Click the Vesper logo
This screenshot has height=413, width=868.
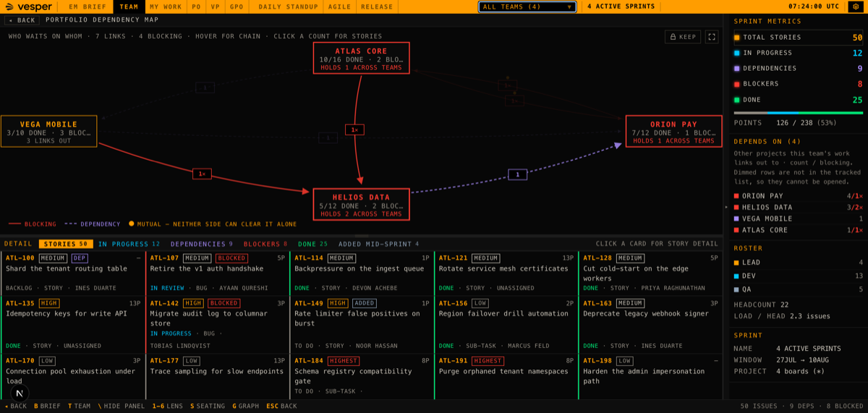pyautogui.click(x=29, y=7)
